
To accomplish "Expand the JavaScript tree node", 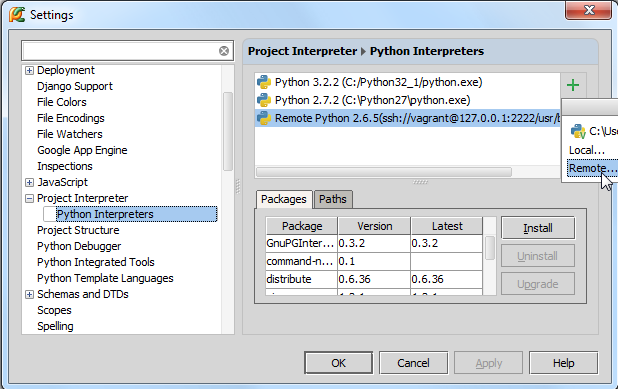I will [29, 182].
